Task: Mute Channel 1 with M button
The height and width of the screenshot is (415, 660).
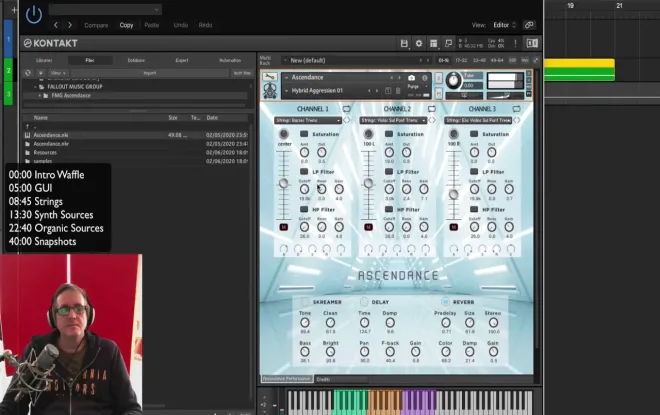Action: pos(284,227)
